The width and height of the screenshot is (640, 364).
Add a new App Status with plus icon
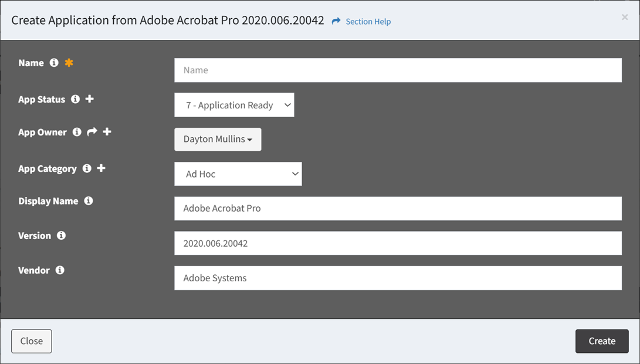(x=90, y=99)
